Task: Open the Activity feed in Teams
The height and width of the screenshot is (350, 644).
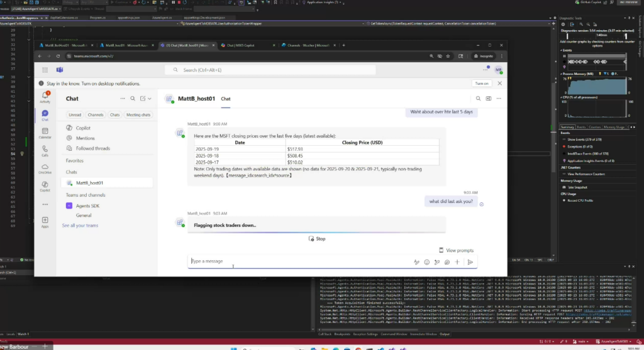Action: (45, 97)
